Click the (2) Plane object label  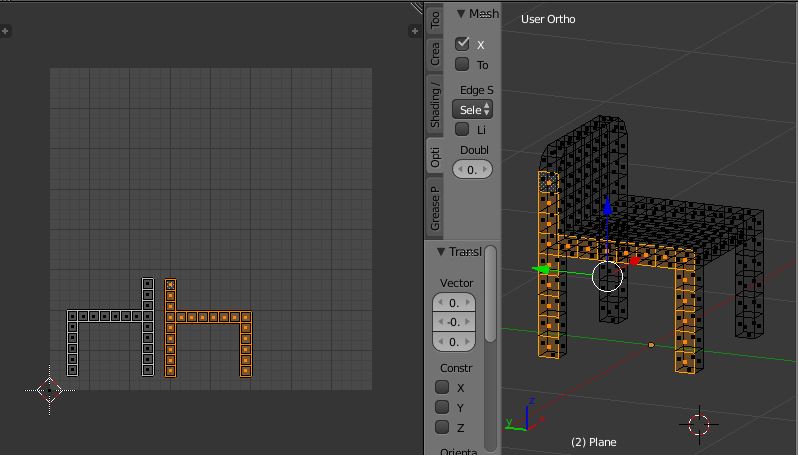(593, 442)
